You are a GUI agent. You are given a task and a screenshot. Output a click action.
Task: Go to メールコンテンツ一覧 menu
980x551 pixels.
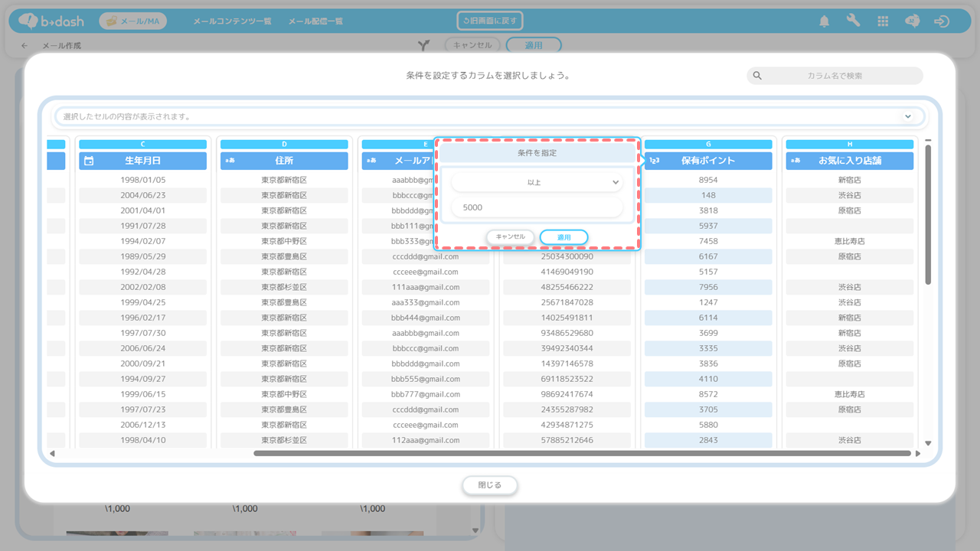pyautogui.click(x=232, y=21)
